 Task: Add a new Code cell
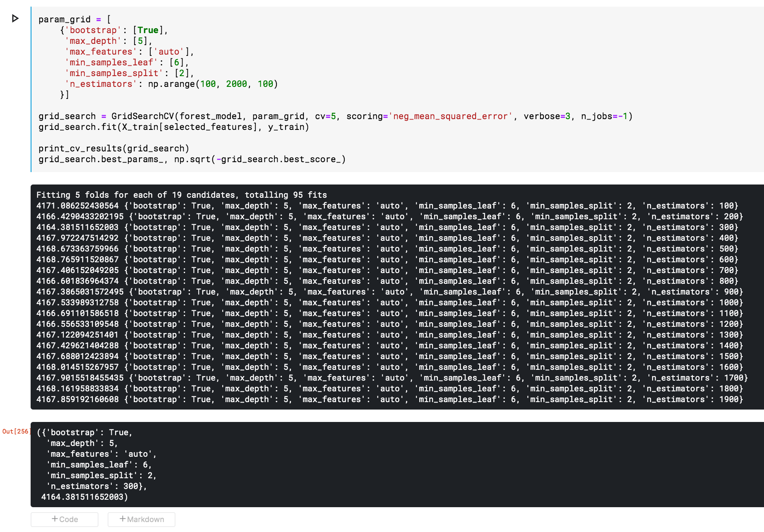pyautogui.click(x=65, y=519)
